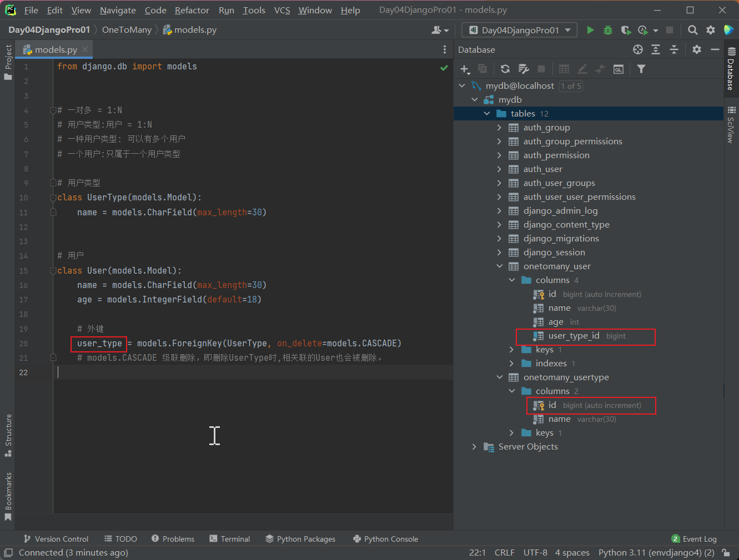Duplicate data source icon in Database toolbar
Viewport: 739px width, 560px height.
pyautogui.click(x=482, y=69)
